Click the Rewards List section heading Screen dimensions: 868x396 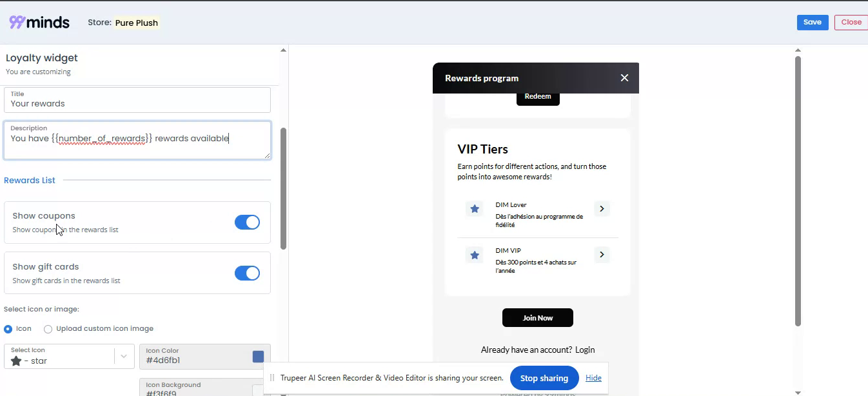pyautogui.click(x=30, y=180)
